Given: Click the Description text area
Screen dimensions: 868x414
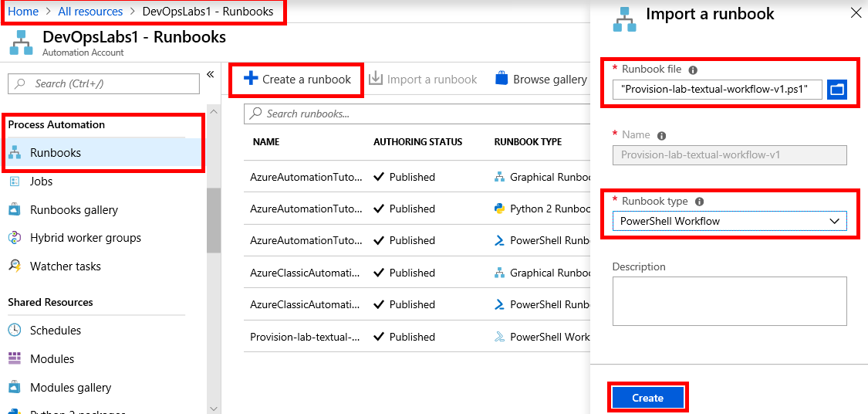Looking at the screenshot, I should pos(730,301).
